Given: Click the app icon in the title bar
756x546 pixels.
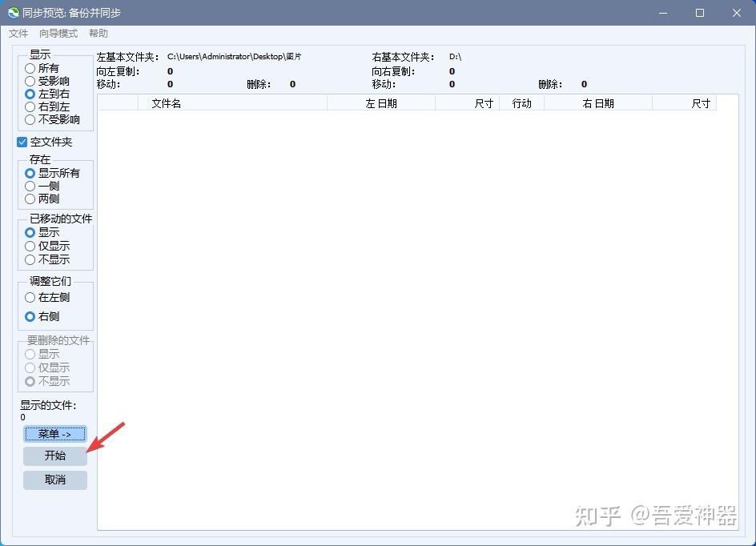Looking at the screenshot, I should (x=13, y=13).
